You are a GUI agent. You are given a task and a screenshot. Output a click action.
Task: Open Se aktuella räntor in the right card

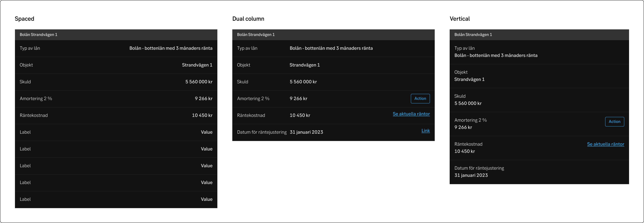pos(605,144)
